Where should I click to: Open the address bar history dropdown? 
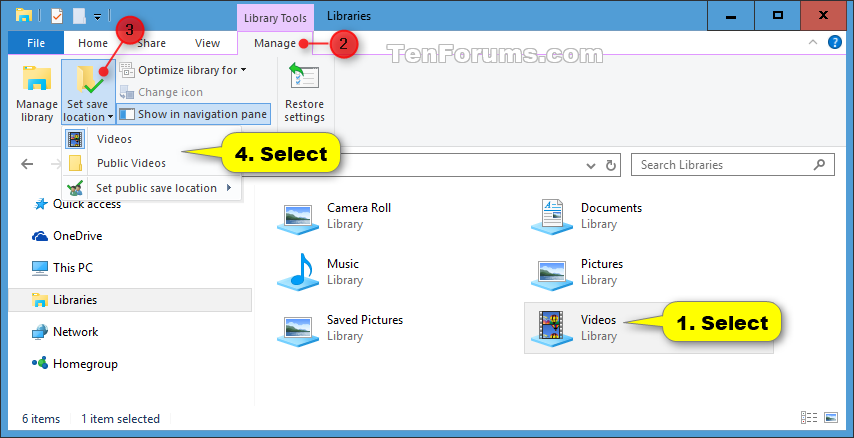590,165
